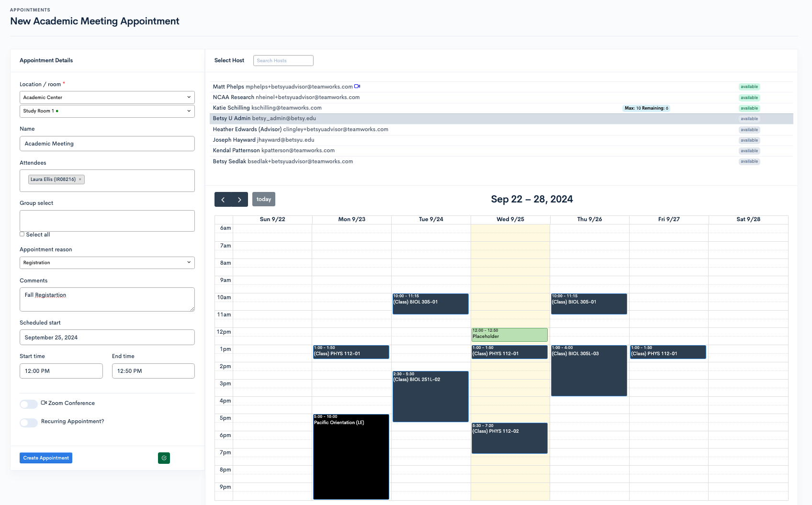Go to previous week arrow
Screen dimensions: 812x505
[x=223, y=200]
